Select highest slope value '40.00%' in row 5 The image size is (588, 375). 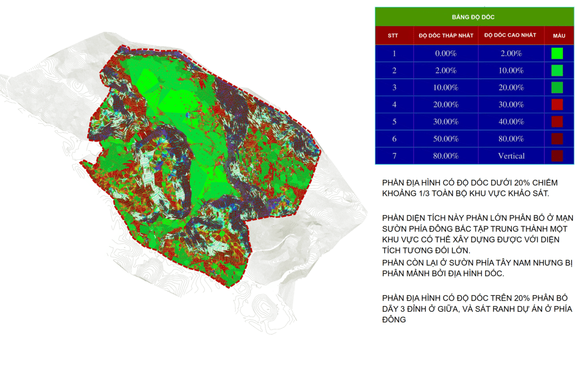[x=511, y=121]
